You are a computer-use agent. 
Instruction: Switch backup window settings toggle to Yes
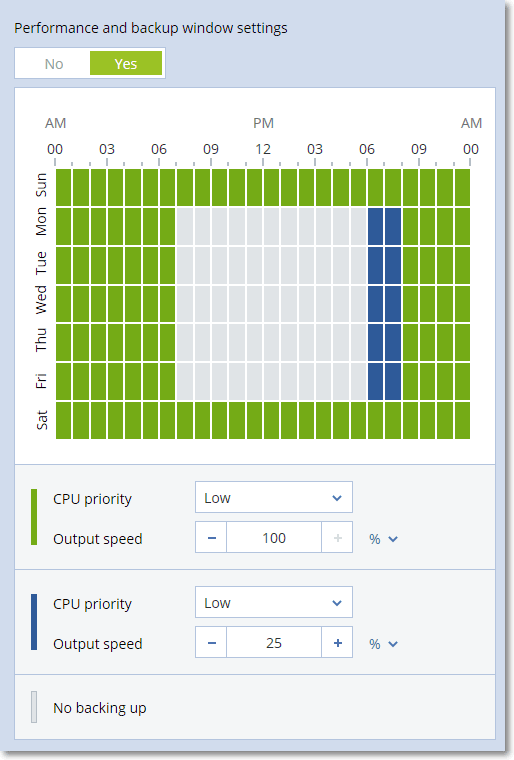coord(126,63)
